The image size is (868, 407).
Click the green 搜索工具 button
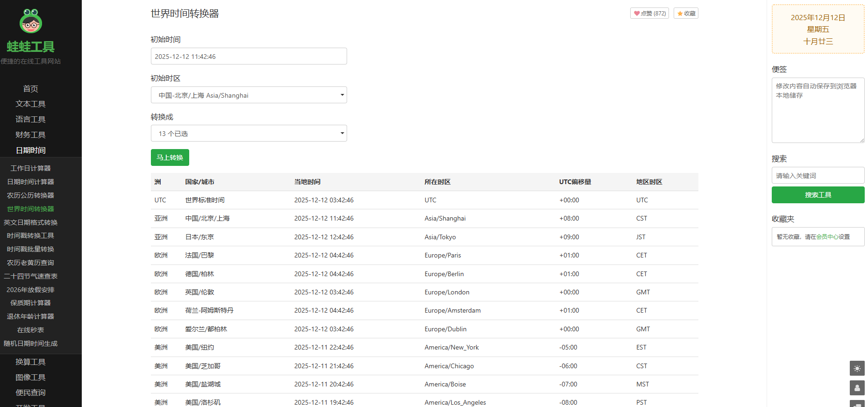click(x=818, y=195)
